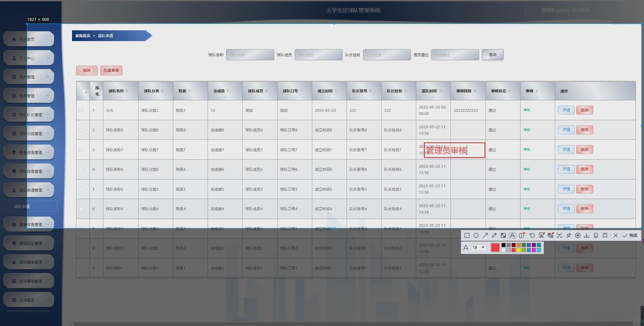
Task: Click the scissors capture icon
Action: (541, 236)
